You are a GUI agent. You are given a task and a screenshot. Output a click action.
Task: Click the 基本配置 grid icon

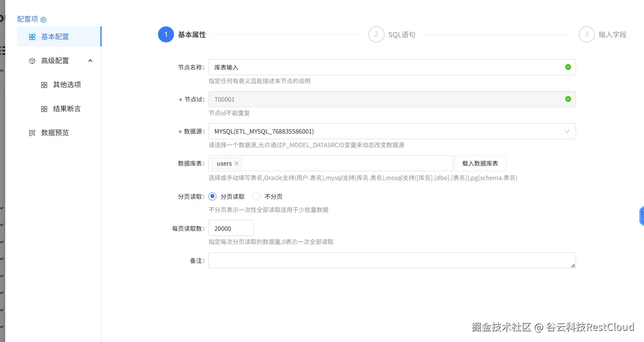click(32, 37)
